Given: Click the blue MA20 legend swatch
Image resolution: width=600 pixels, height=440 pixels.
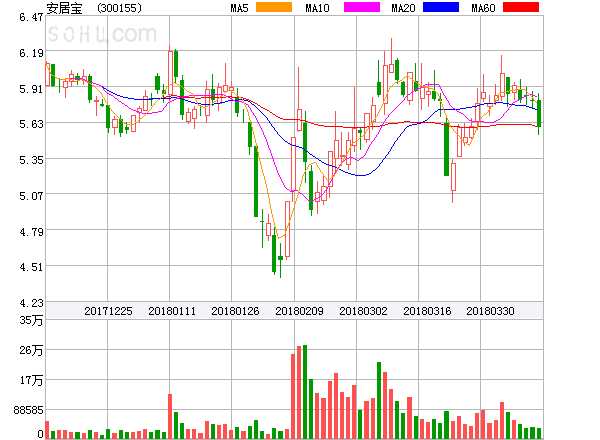Looking at the screenshot, I should pos(441,7).
